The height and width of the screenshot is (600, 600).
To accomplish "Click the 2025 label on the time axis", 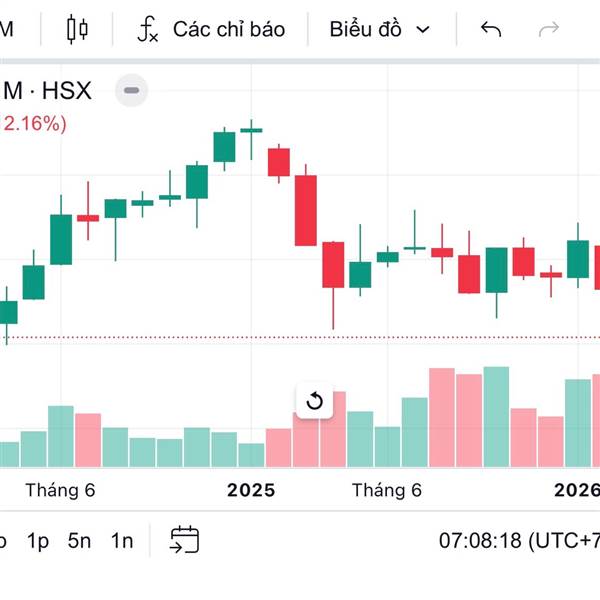I will pyautogui.click(x=251, y=490).
